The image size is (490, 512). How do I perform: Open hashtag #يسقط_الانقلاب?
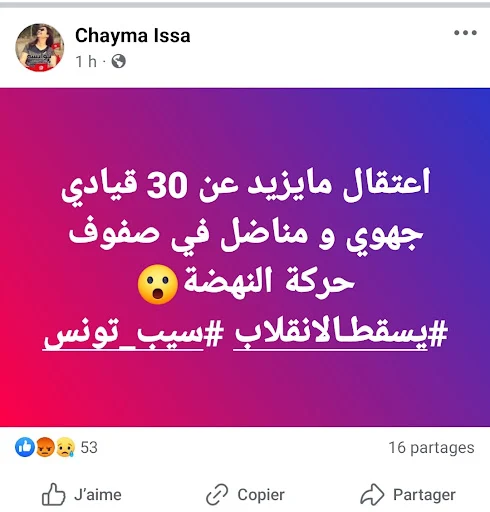(340, 334)
